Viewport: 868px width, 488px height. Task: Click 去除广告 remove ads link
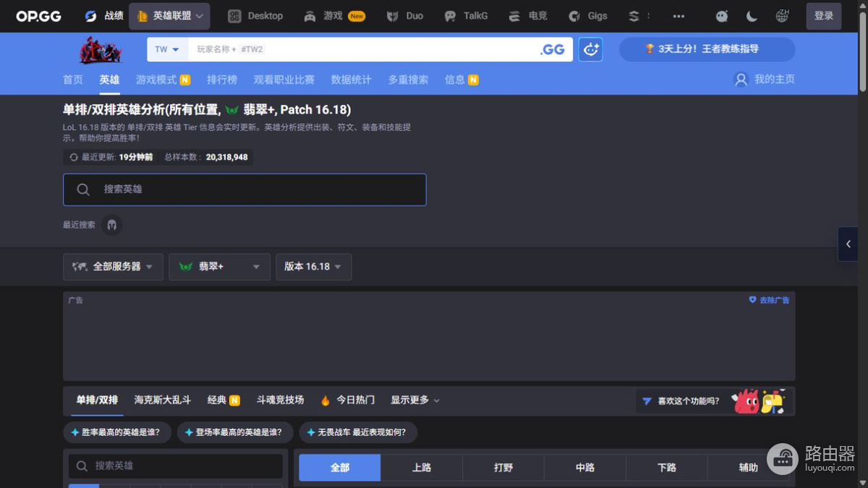click(769, 300)
